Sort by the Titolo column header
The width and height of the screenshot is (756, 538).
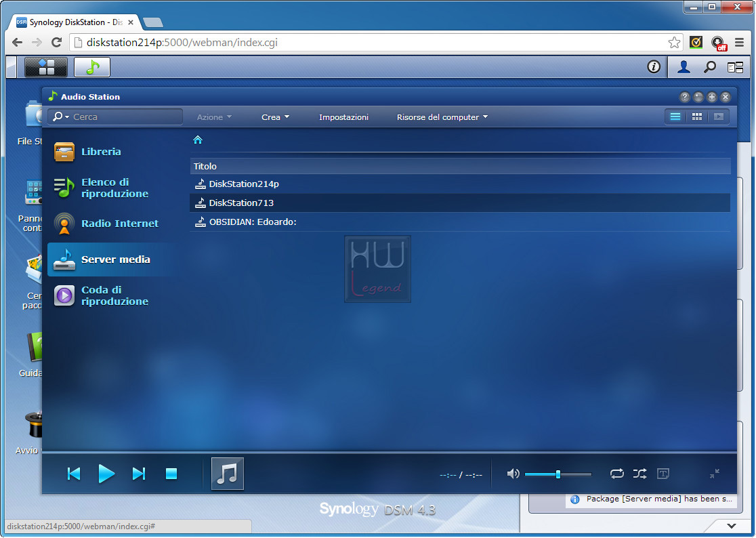tap(460, 166)
